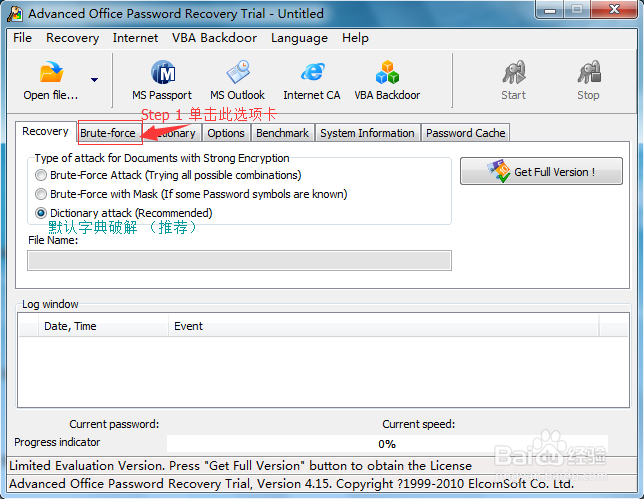This screenshot has width=644, height=499.
Task: Click the Date, Time column header
Action: tap(103, 326)
